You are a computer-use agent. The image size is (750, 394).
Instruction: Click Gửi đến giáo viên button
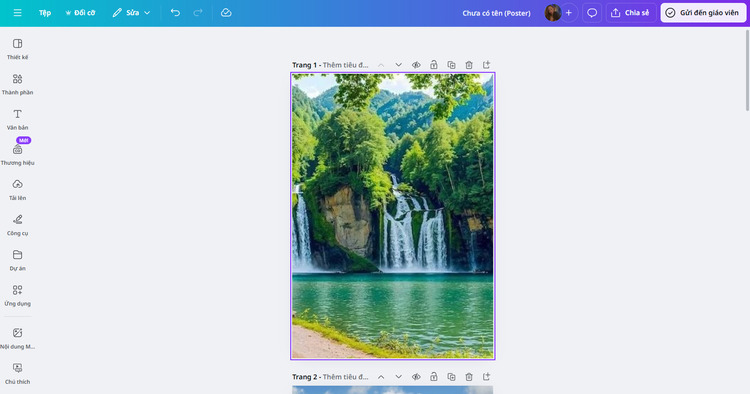pos(703,13)
